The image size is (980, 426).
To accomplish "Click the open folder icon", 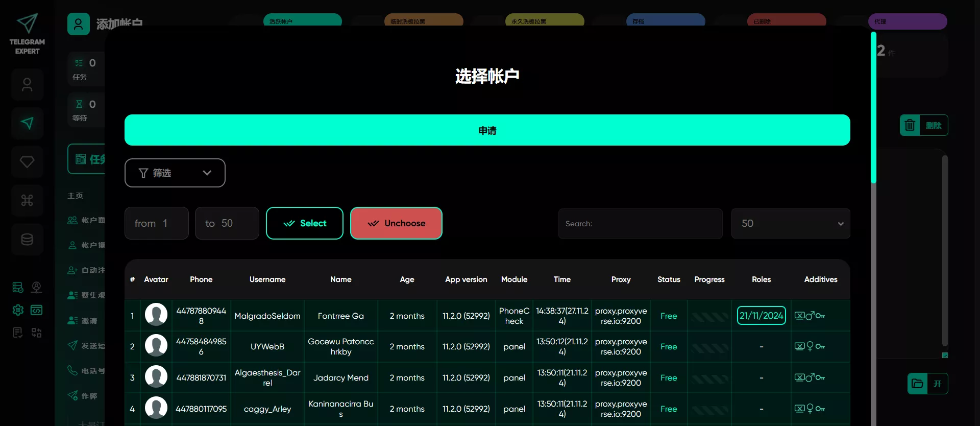I will point(917,384).
